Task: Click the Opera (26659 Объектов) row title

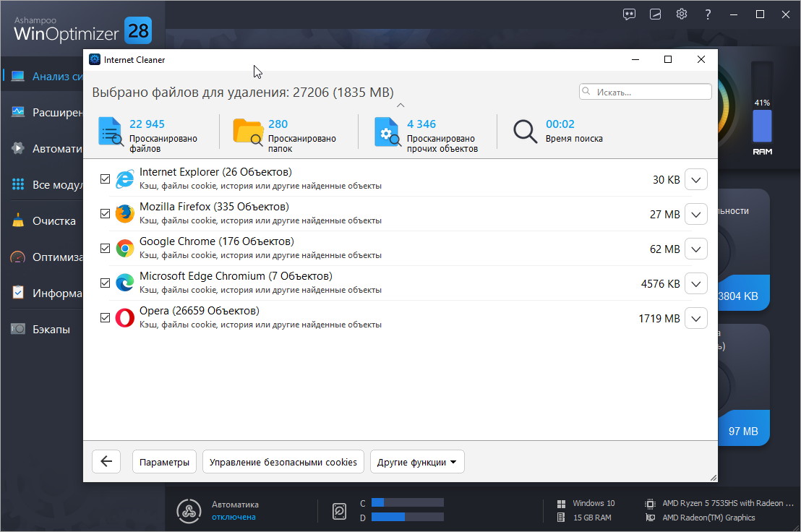Action: pos(200,310)
